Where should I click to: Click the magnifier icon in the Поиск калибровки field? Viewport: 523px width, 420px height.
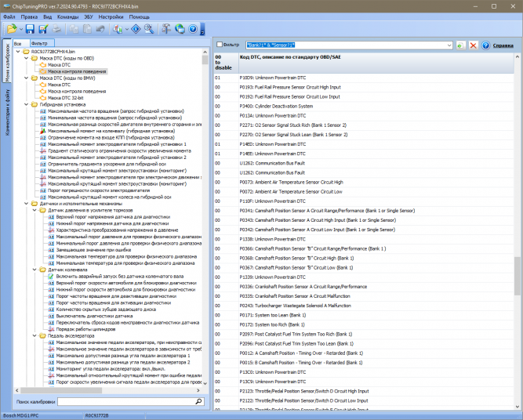click(199, 401)
